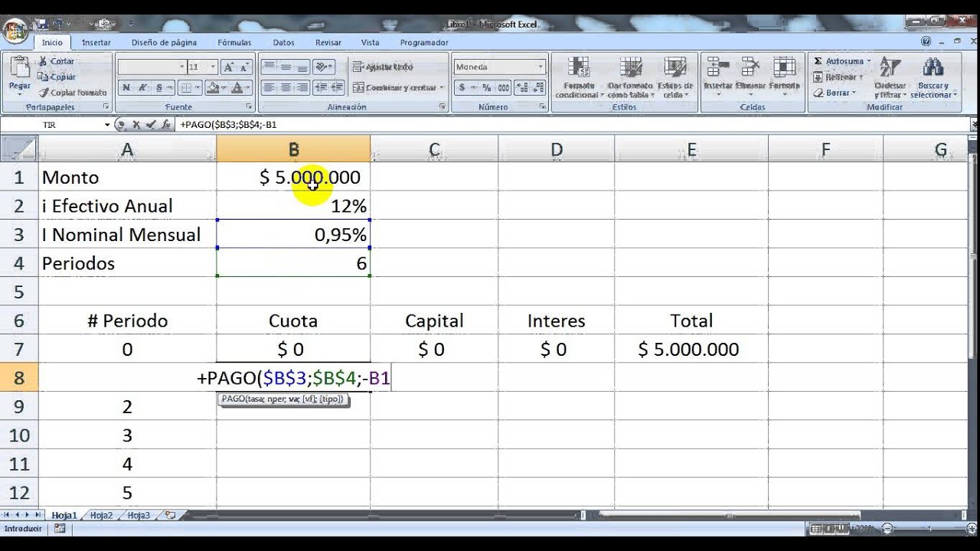Increase the cell indent
980x551 pixels.
[337, 87]
